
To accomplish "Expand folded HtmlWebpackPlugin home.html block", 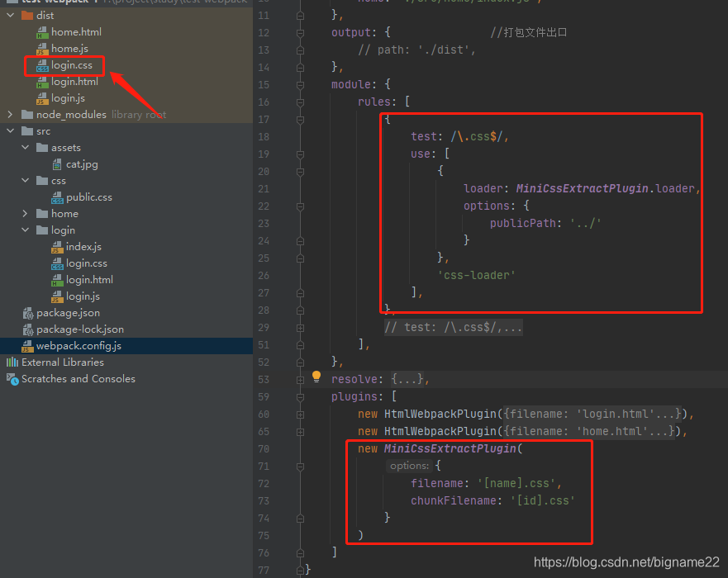I will pyautogui.click(x=301, y=431).
